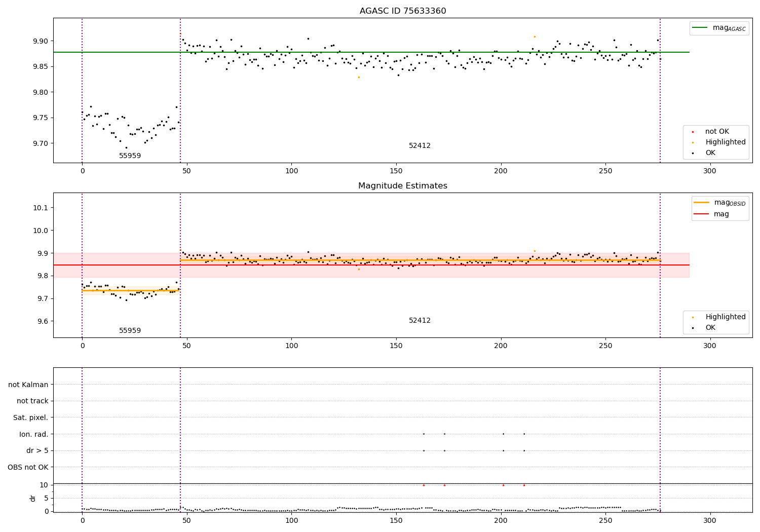
Task: Click the Magnitude Estimates subplot title
Action: (x=403, y=186)
